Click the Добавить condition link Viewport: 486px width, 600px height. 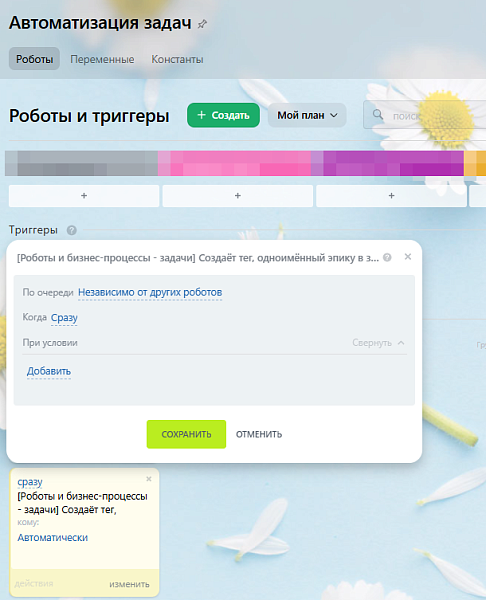49,371
